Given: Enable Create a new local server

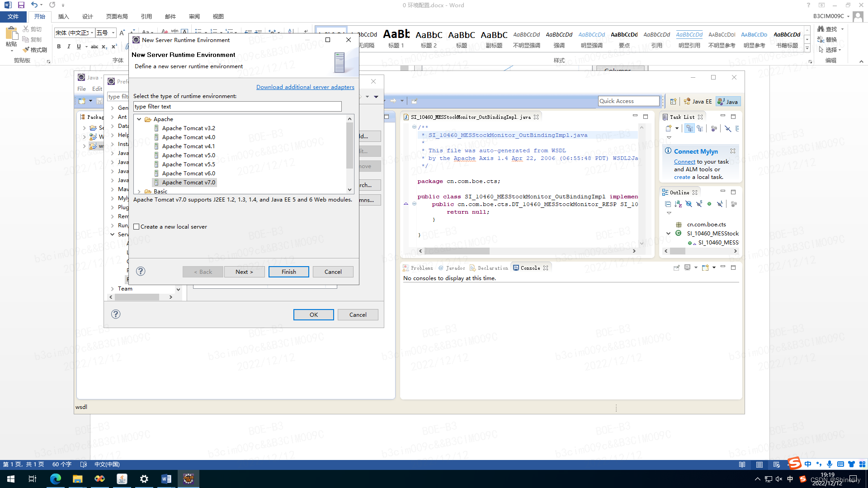Looking at the screenshot, I should (x=137, y=227).
